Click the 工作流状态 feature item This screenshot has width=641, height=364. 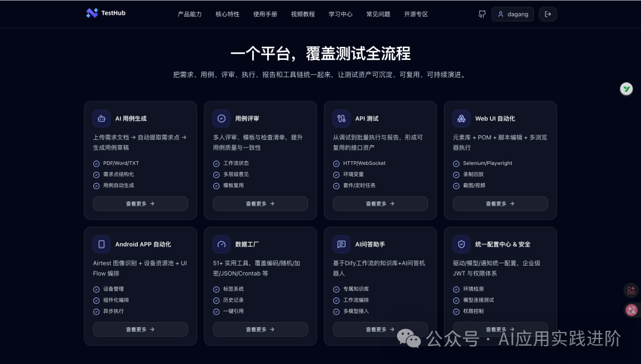point(231,164)
